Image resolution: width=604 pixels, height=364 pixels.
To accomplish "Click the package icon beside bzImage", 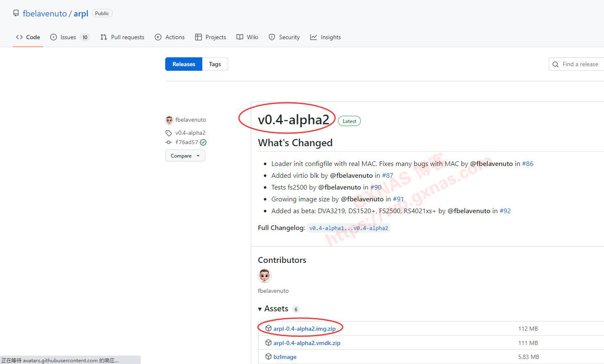I will (268, 356).
